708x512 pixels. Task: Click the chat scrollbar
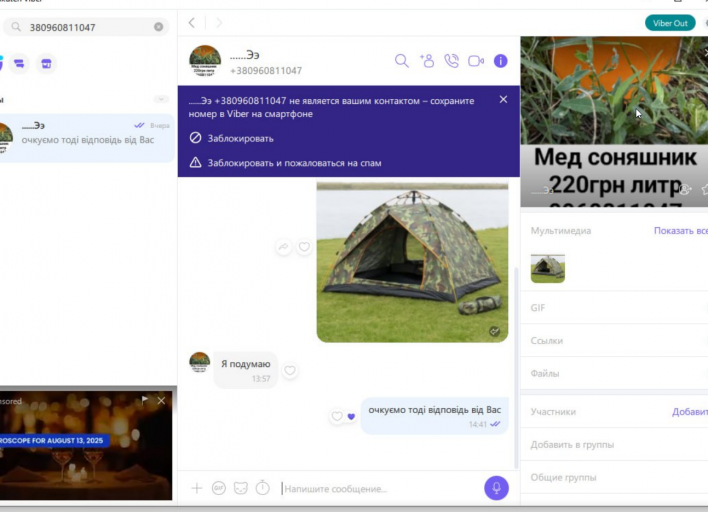[x=516, y=368]
